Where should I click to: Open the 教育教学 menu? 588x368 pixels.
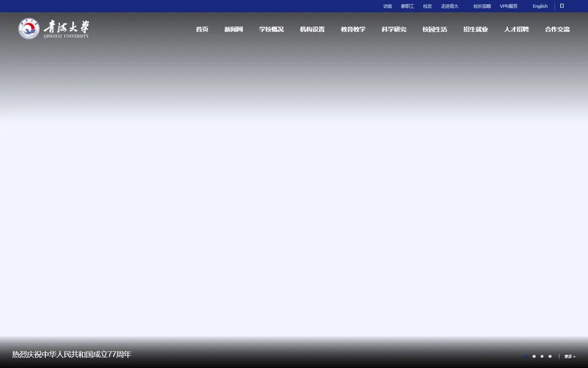(353, 29)
